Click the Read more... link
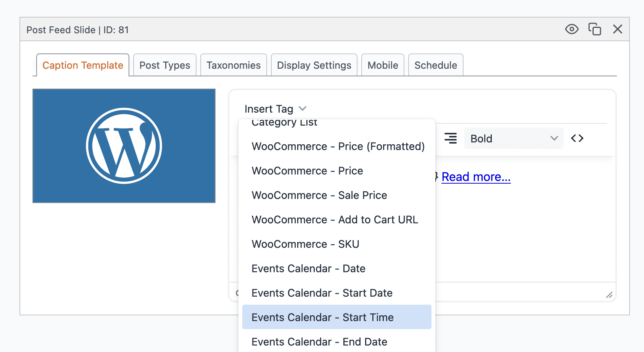Screen dimensions: 644x352 pyautogui.click(x=476, y=177)
